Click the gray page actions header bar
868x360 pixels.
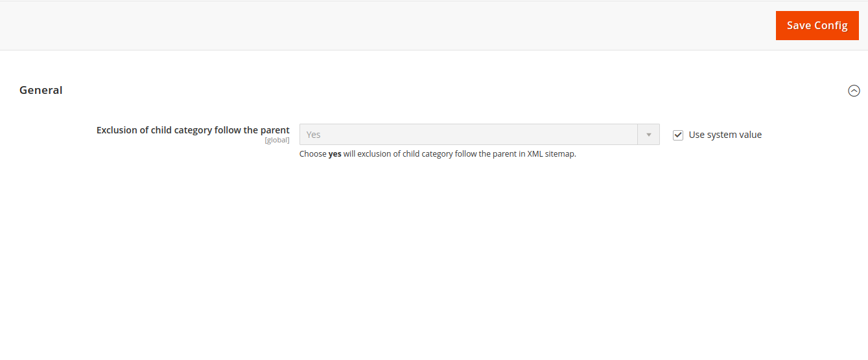pos(389,26)
